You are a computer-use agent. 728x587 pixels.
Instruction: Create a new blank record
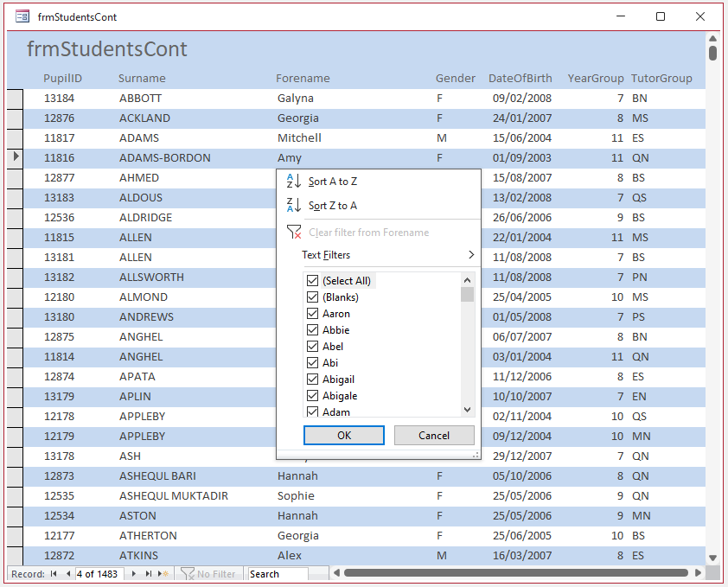pos(163,574)
